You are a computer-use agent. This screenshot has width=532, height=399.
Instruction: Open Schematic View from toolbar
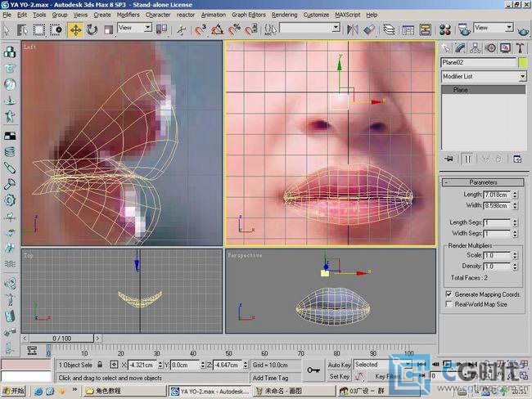point(425,29)
